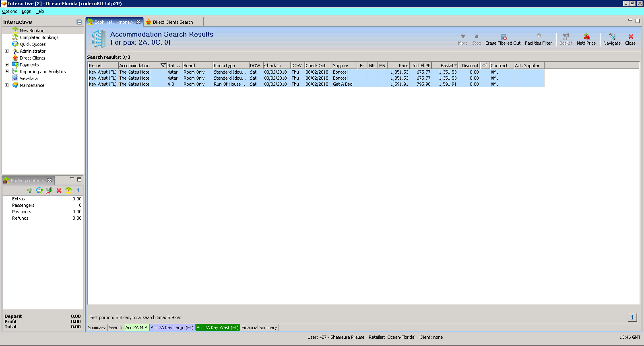Click the Refunds row in Booking contents
Viewport: 644px width, 346px height.
tap(43, 218)
